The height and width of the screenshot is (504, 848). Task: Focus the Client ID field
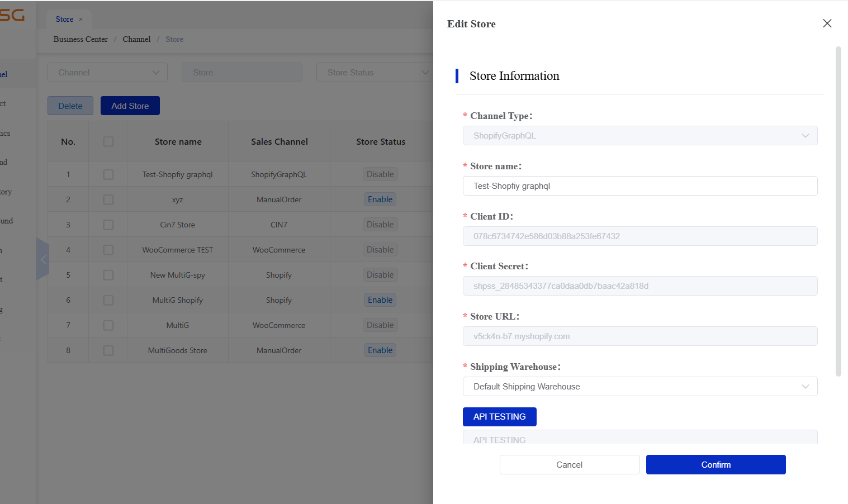tap(640, 236)
